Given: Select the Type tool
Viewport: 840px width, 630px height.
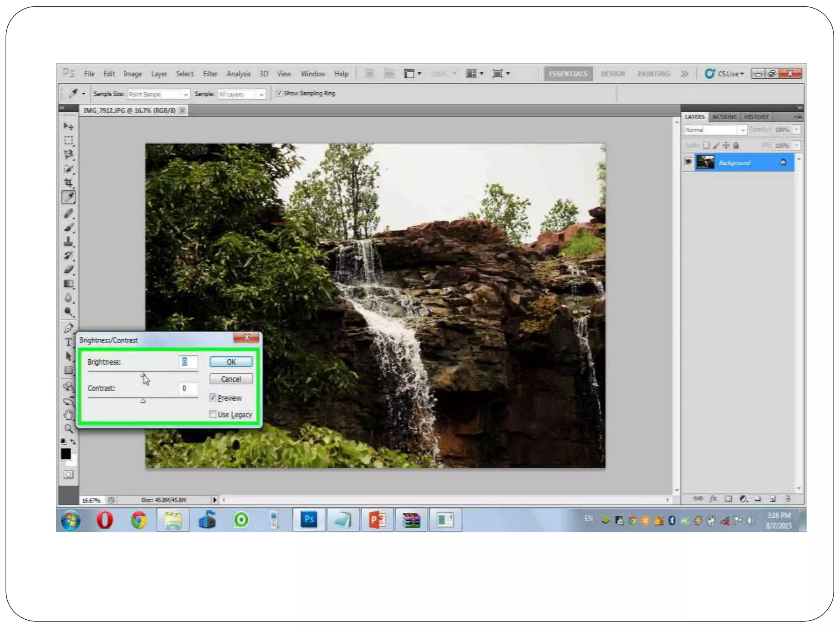Looking at the screenshot, I should click(68, 342).
